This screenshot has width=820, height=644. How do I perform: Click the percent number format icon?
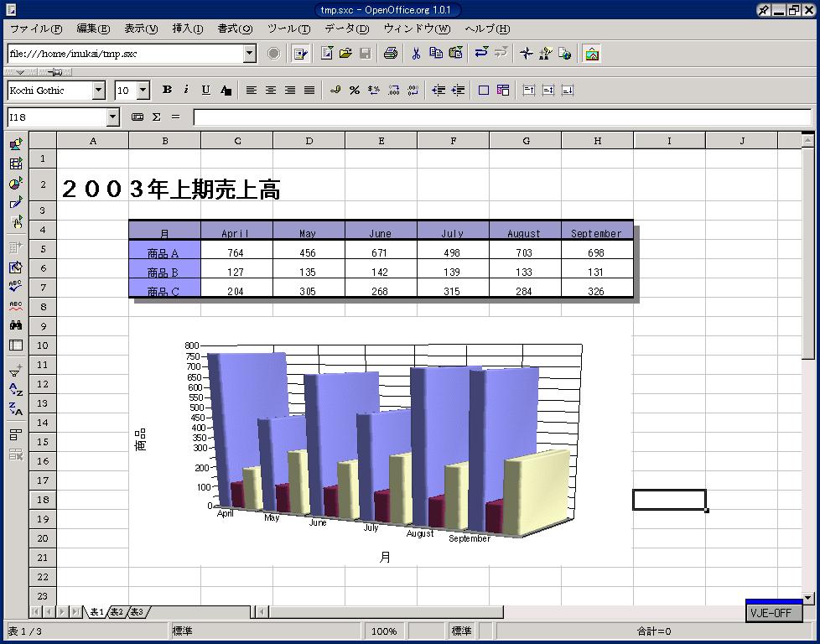click(355, 91)
